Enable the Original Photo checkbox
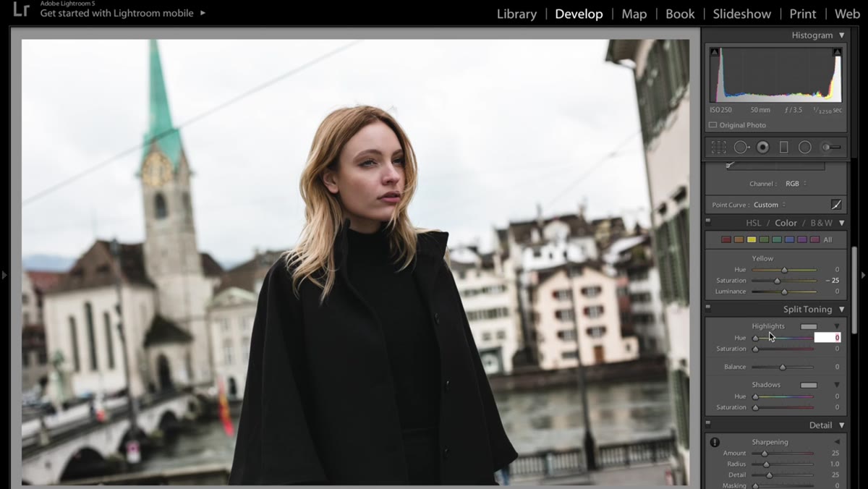 (x=712, y=125)
